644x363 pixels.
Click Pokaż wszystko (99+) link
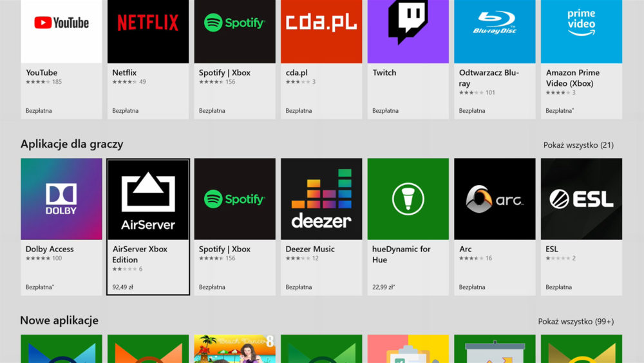pos(576,322)
